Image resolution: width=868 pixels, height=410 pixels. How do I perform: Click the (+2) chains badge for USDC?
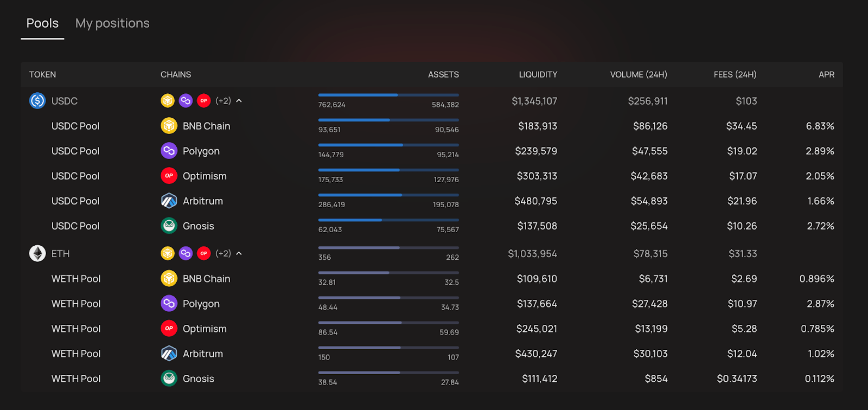[x=223, y=101]
